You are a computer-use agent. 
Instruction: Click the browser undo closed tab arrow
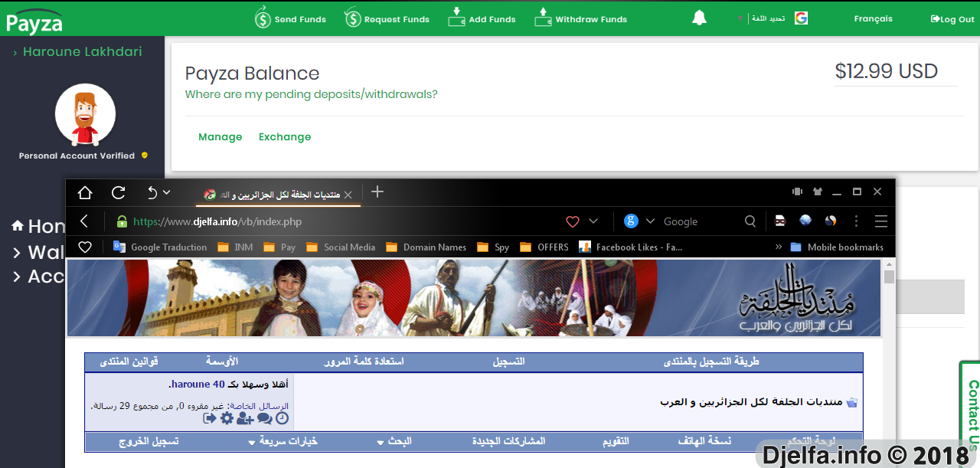tap(152, 192)
